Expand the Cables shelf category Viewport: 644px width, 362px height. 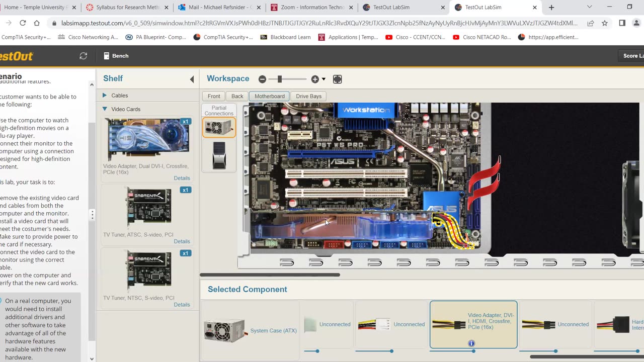(x=119, y=96)
